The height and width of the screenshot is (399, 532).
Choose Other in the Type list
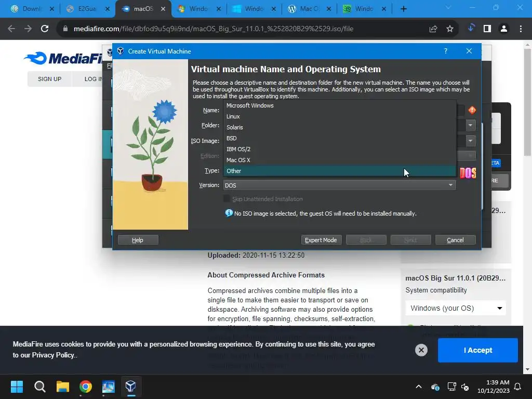(x=339, y=170)
